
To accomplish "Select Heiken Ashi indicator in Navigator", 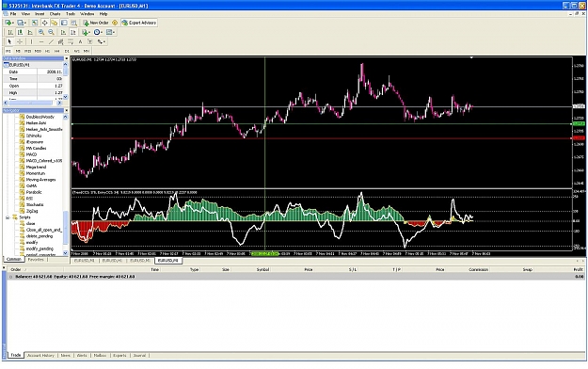I will (36, 123).
